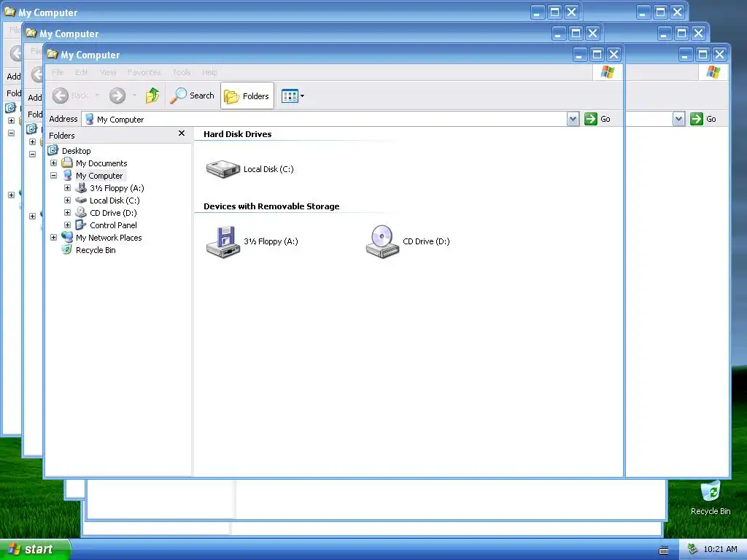Open the Views dropdown button in toolbar
Screen dimensions: 747x560
click(293, 96)
